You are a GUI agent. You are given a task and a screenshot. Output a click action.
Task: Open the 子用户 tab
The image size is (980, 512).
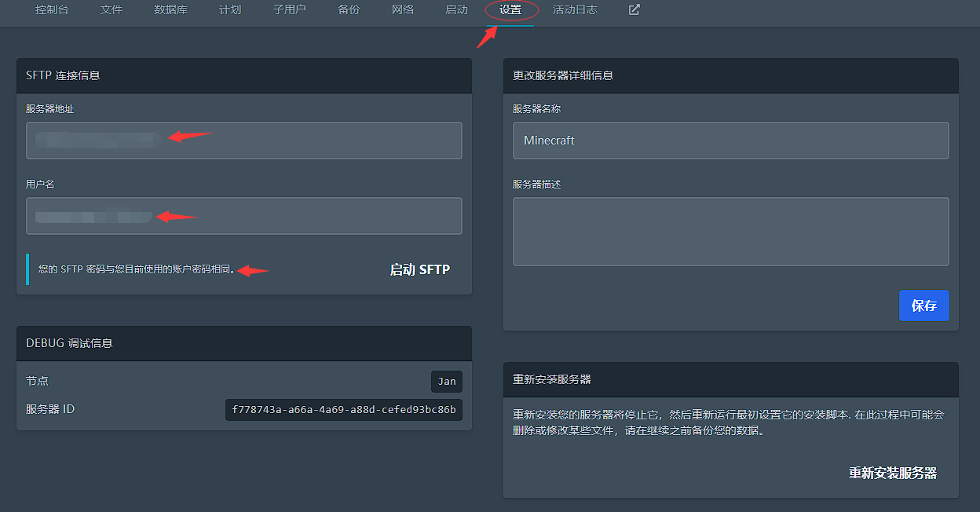pos(289,10)
